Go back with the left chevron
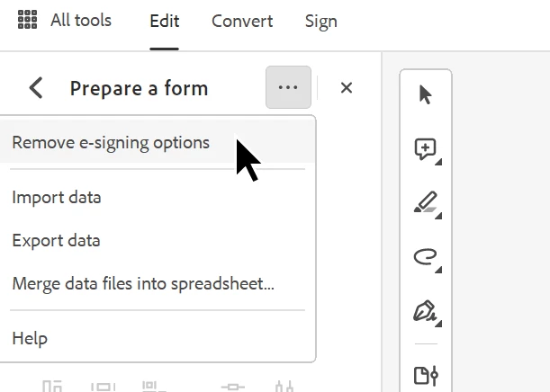 click(x=36, y=88)
